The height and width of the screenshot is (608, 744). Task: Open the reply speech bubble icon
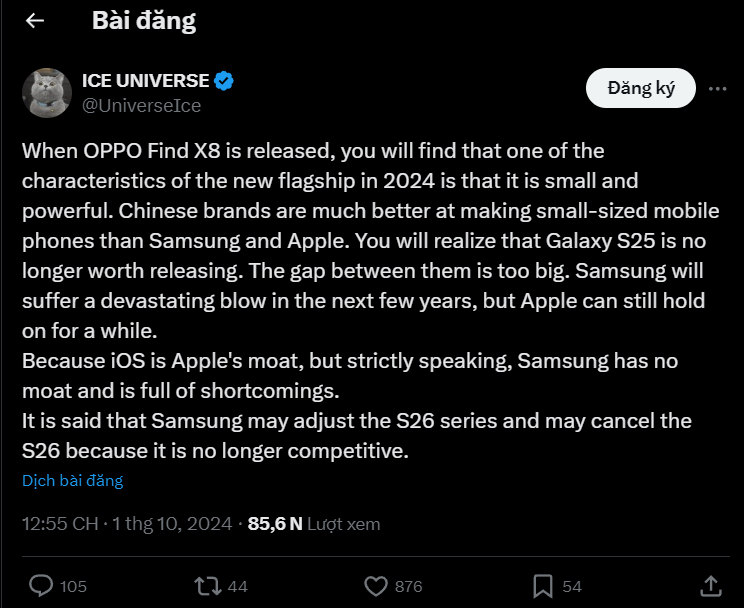click(41, 586)
